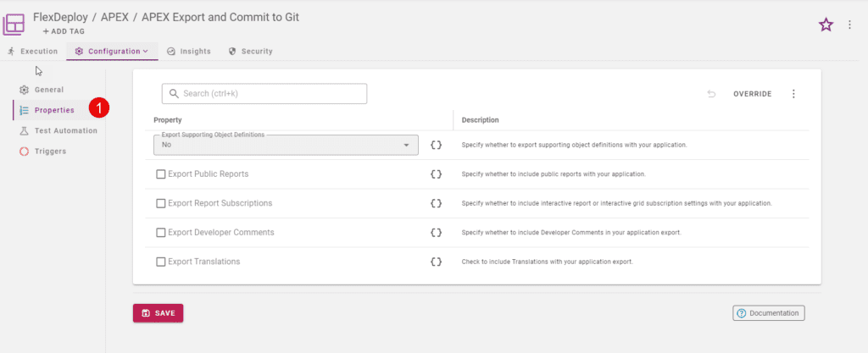Click the undo revert arrow icon
The width and height of the screenshot is (868, 353).
(x=711, y=94)
